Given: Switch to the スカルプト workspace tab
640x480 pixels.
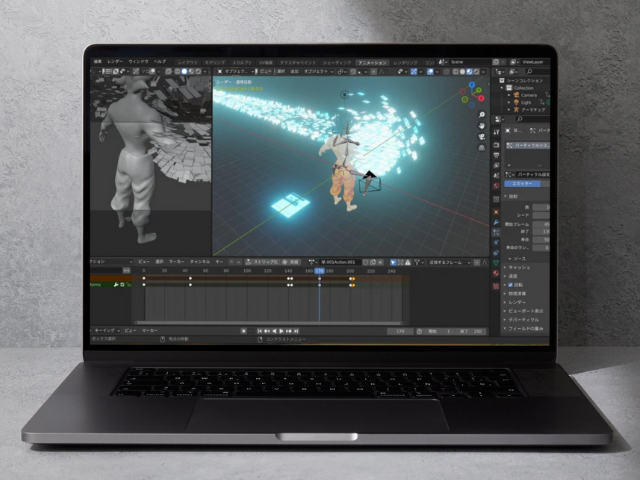Looking at the screenshot, I should pyautogui.click(x=242, y=63).
